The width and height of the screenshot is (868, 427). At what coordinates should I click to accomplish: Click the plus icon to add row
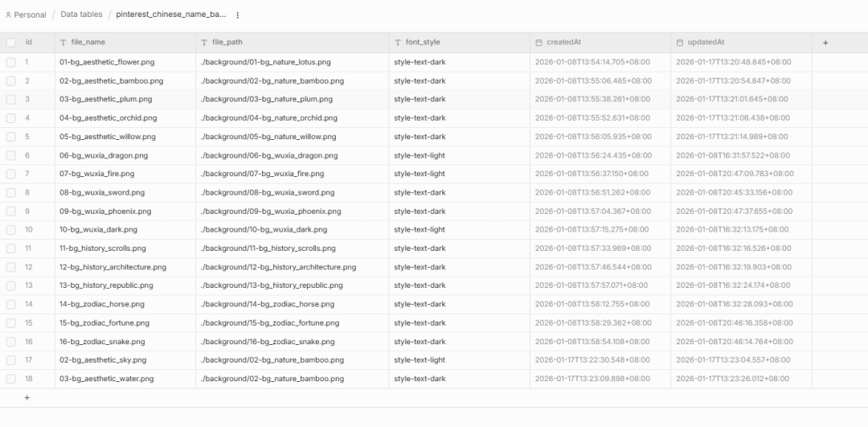[x=27, y=397]
